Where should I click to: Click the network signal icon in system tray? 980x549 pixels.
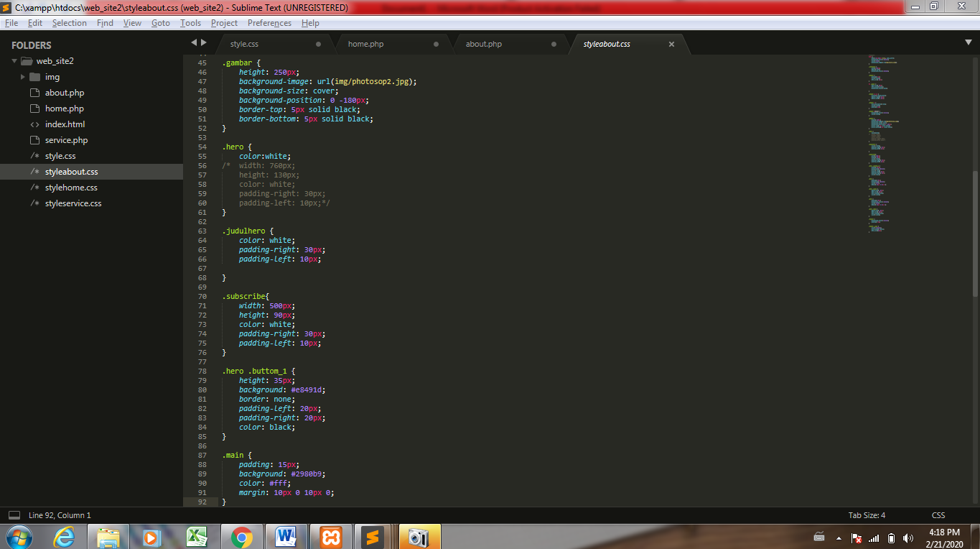pyautogui.click(x=873, y=538)
